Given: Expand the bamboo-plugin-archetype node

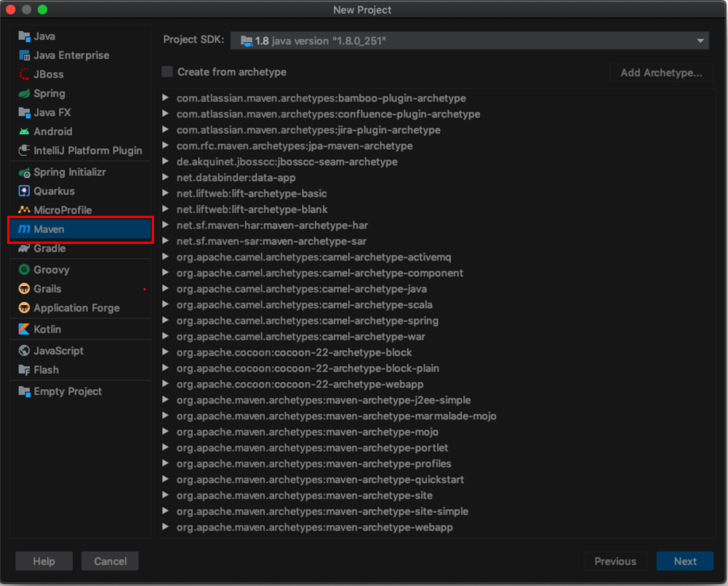Looking at the screenshot, I should [166, 98].
